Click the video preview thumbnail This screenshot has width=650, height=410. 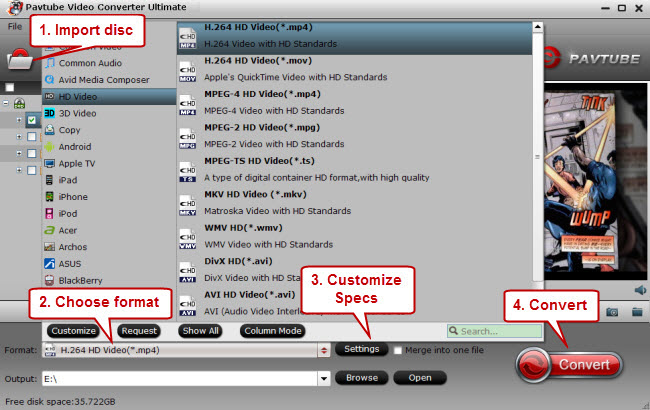[x=595, y=181]
